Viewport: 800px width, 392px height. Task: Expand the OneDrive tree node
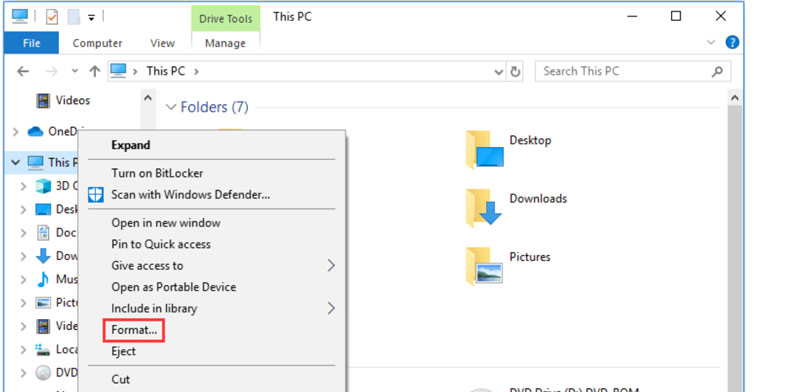click(15, 132)
